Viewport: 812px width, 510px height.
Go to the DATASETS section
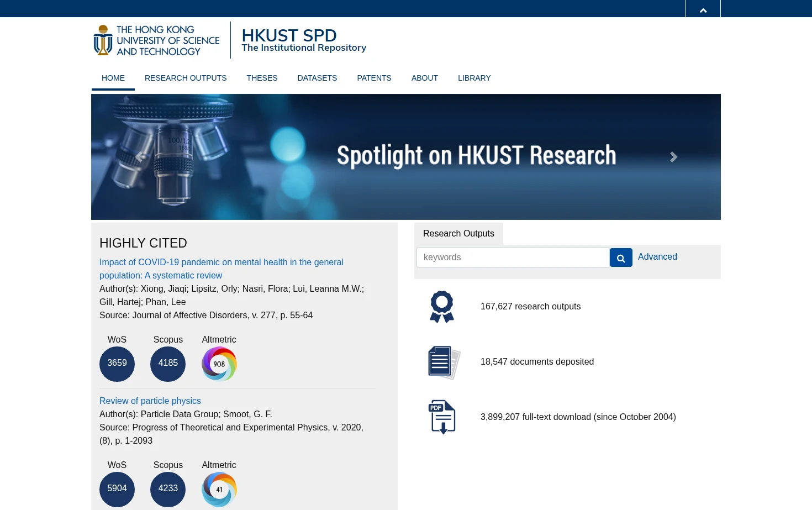pyautogui.click(x=317, y=78)
